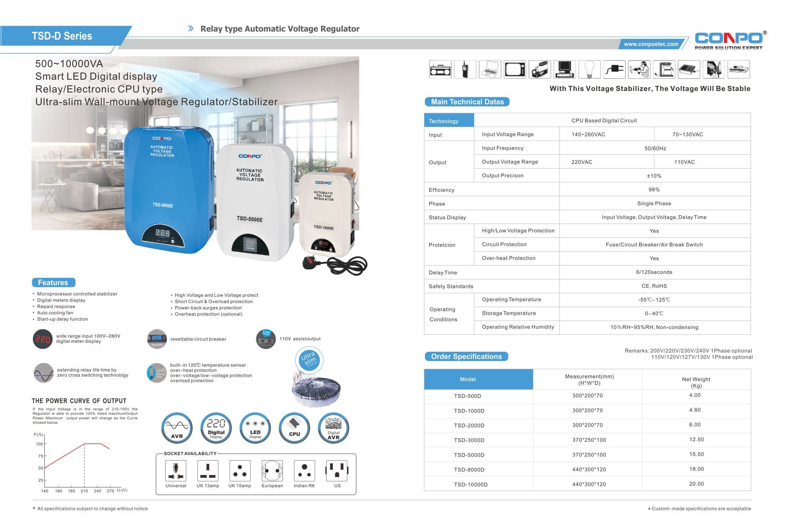Click the coffee maker icon
Screen dimensions: 785x532
point(664,69)
